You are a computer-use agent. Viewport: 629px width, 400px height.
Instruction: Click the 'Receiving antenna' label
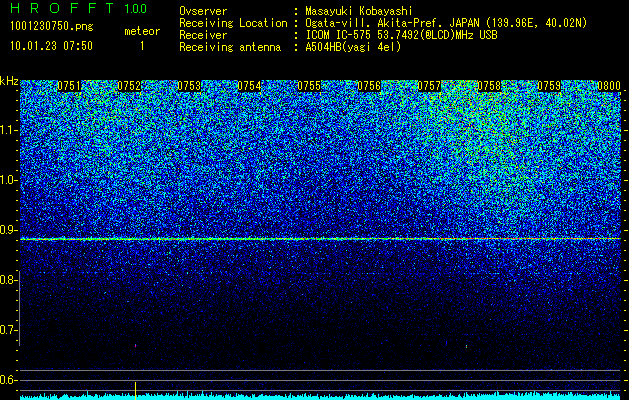tap(230, 47)
